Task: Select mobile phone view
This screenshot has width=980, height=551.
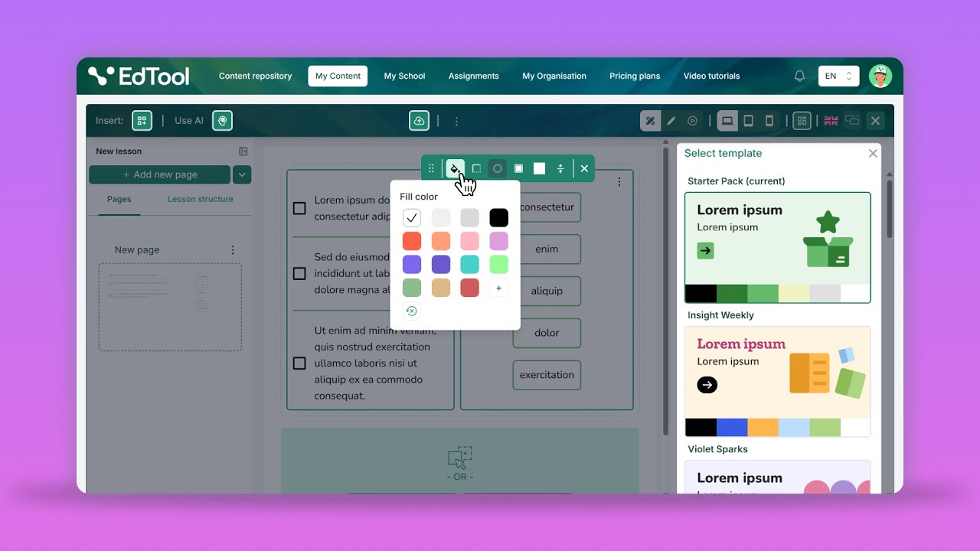Action: click(x=769, y=120)
